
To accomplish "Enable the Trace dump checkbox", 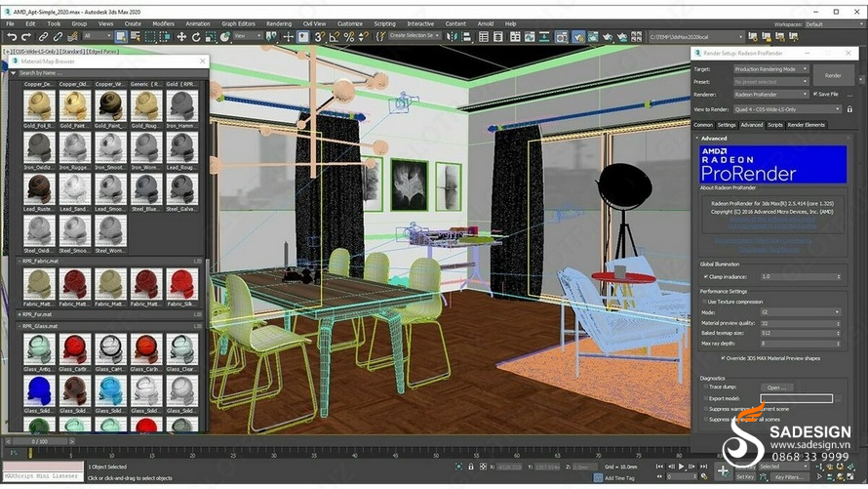I will [x=706, y=387].
